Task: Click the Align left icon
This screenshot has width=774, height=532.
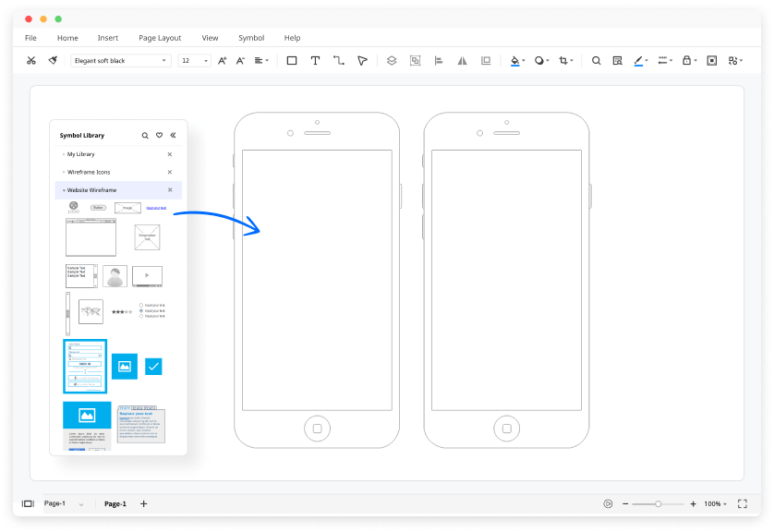Action: [x=439, y=60]
